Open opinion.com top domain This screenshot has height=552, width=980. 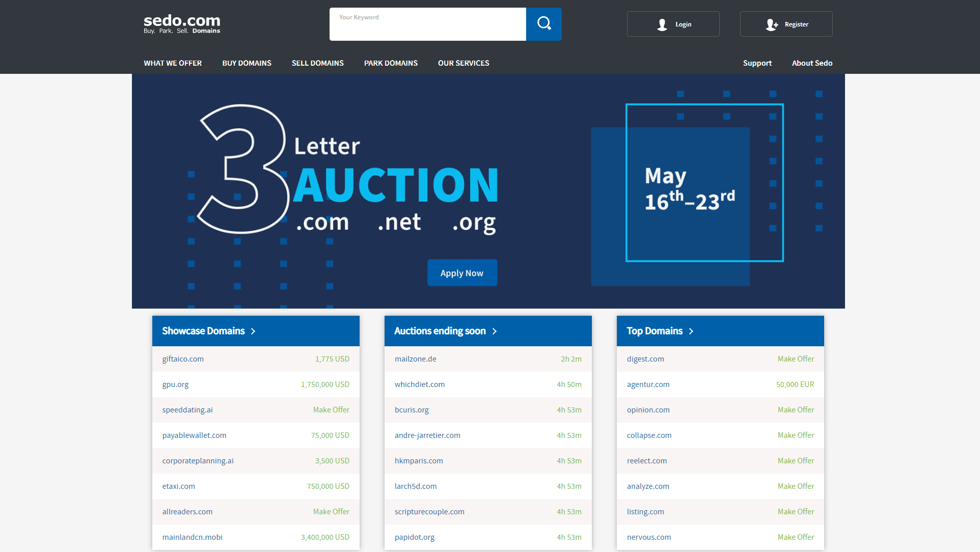point(648,410)
